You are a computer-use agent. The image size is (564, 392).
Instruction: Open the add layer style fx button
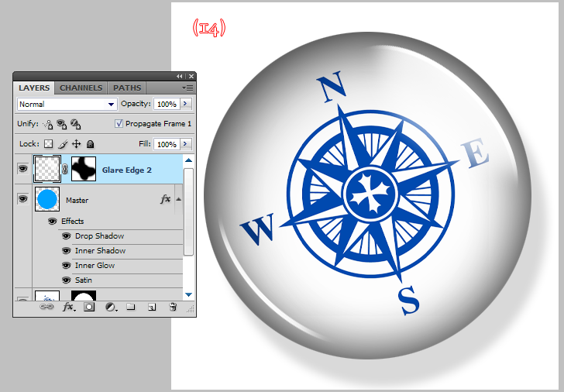pyautogui.click(x=68, y=307)
